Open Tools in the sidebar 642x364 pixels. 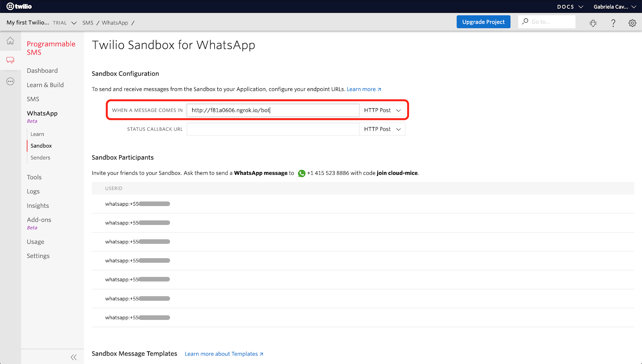pyautogui.click(x=34, y=177)
